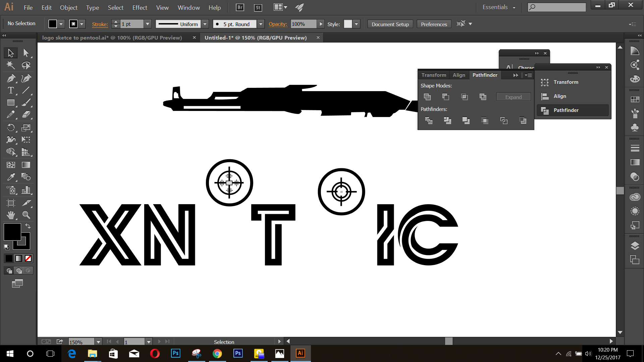
Task: Apply Minus Front shape mode
Action: click(x=446, y=97)
